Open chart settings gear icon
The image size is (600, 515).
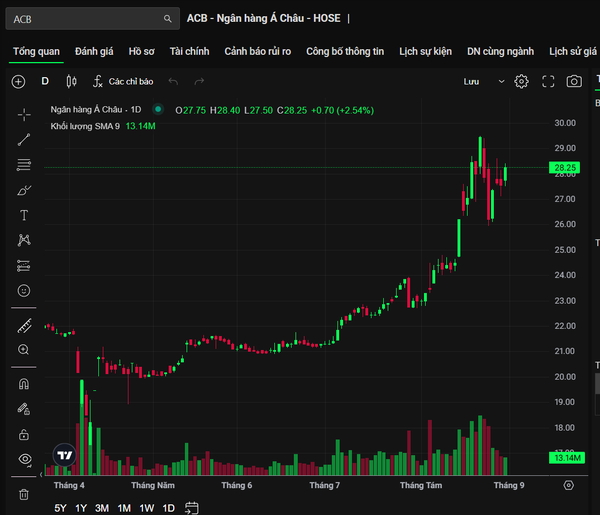coord(521,81)
